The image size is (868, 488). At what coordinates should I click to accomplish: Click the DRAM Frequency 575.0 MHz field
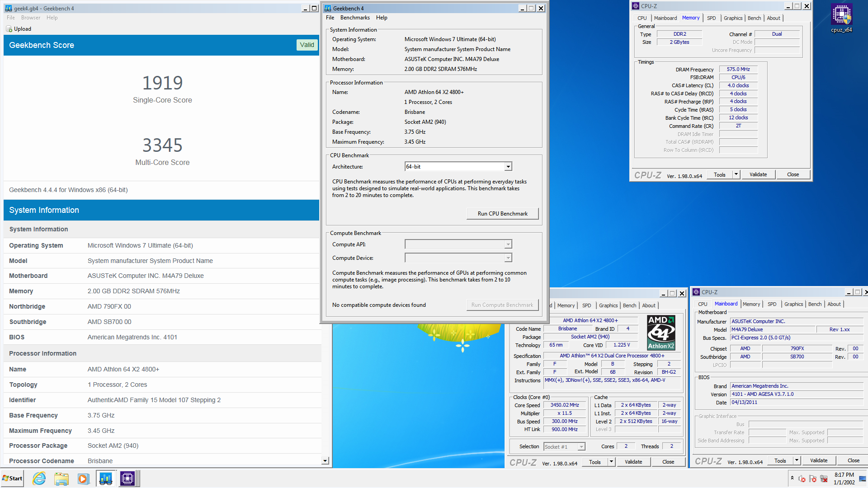(738, 69)
